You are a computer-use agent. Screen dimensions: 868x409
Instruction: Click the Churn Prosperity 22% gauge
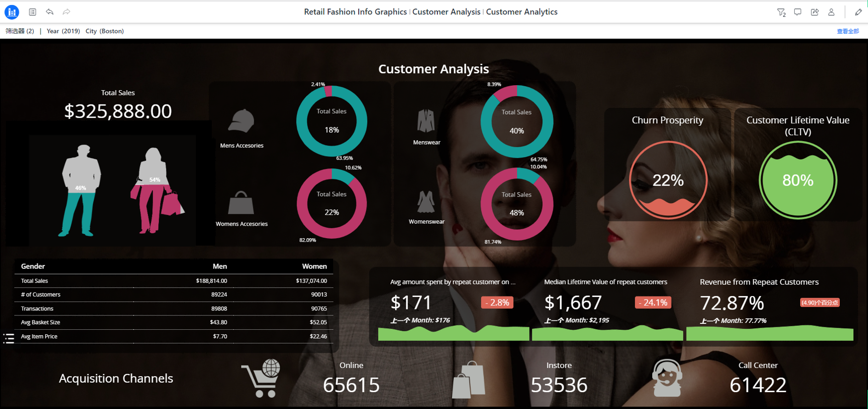(668, 180)
